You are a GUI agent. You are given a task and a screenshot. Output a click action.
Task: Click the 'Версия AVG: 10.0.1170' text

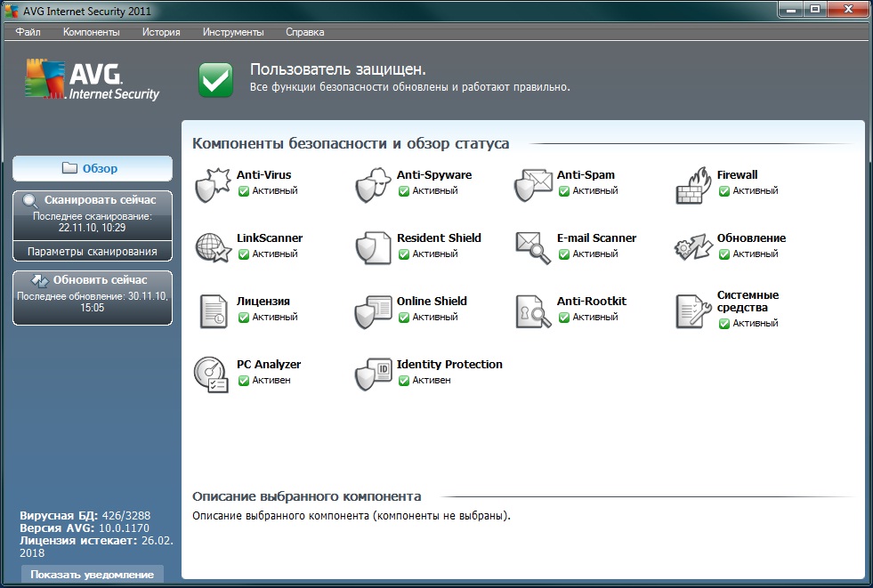[x=85, y=528]
